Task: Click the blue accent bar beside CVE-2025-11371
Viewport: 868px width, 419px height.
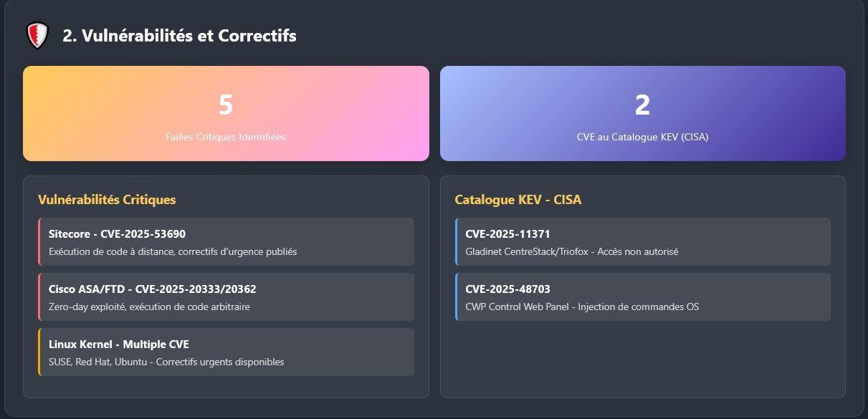Action: pos(457,241)
